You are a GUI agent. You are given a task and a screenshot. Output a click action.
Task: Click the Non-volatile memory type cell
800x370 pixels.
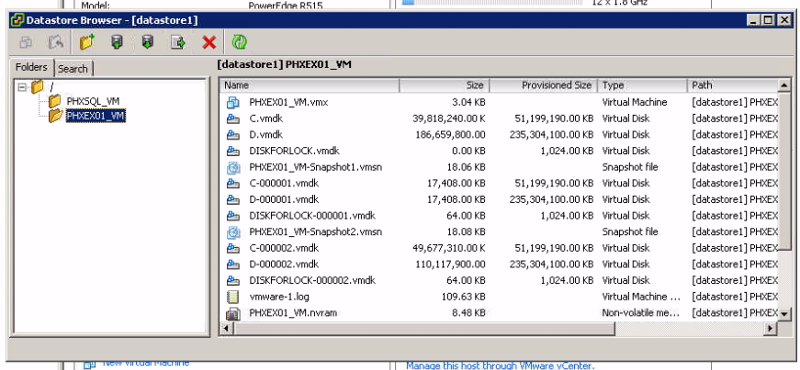[x=641, y=313]
